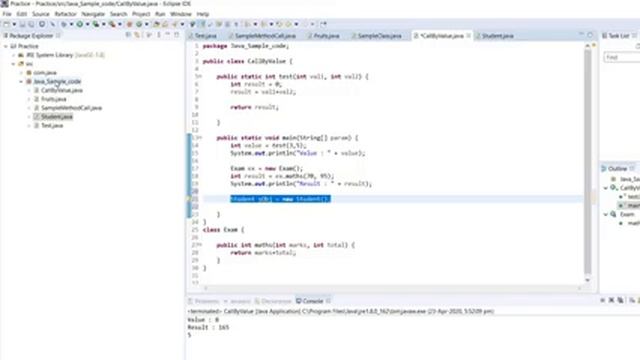Click the Save toolbar icon
The width and height of the screenshot is (640, 360).
click(22, 24)
